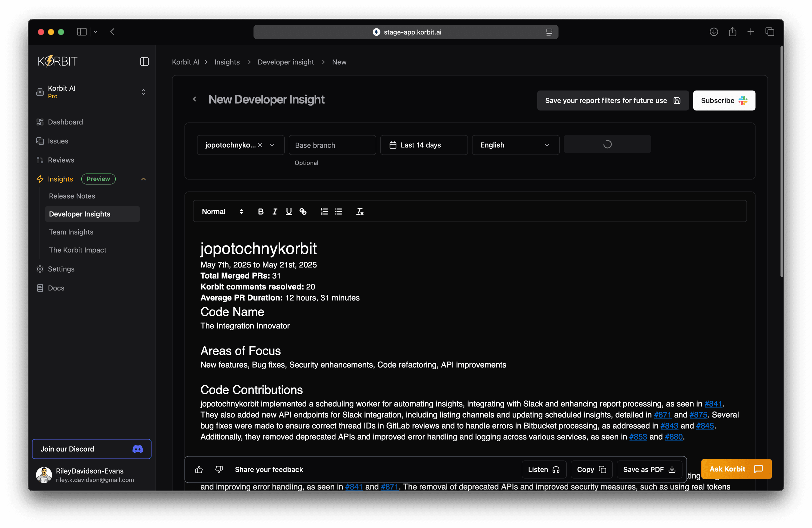This screenshot has width=812, height=528.
Task: Click the thumbs down feedback icon
Action: pyautogui.click(x=219, y=470)
